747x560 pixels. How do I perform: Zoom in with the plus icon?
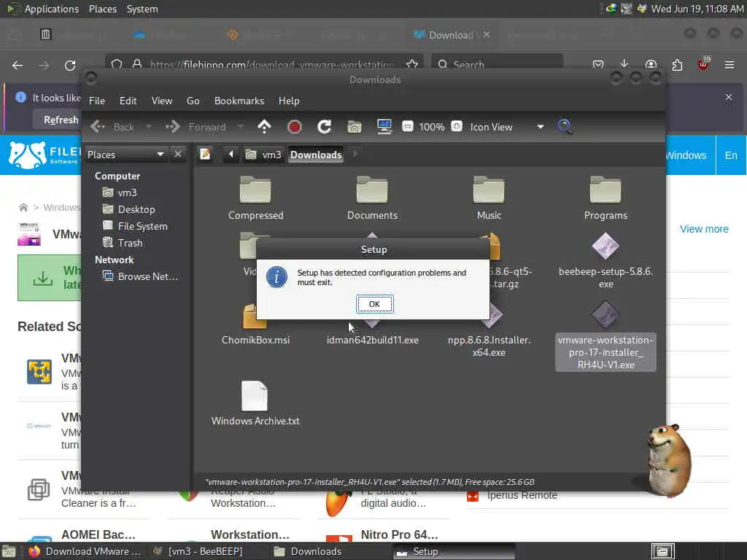tap(457, 127)
